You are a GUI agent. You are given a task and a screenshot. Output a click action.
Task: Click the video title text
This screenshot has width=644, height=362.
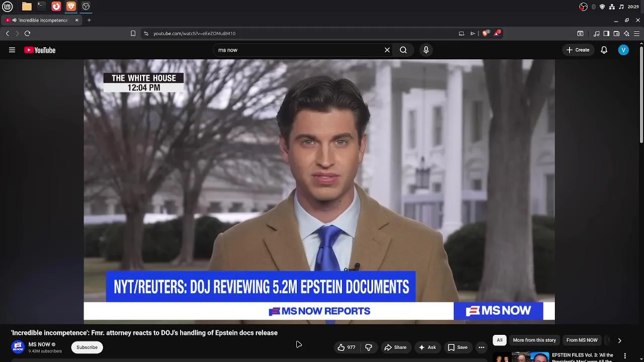pyautogui.click(x=144, y=333)
